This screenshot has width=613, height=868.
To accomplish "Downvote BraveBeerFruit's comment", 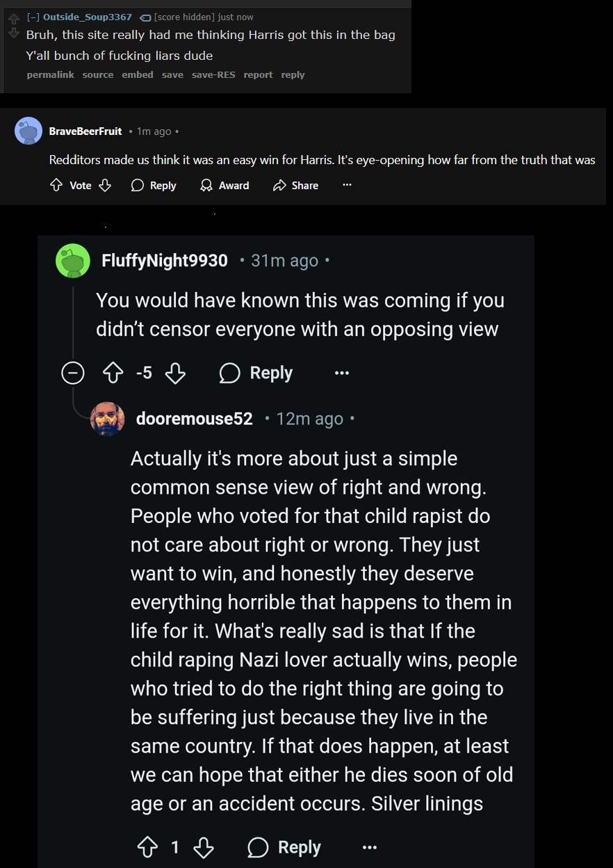I will point(105,185).
